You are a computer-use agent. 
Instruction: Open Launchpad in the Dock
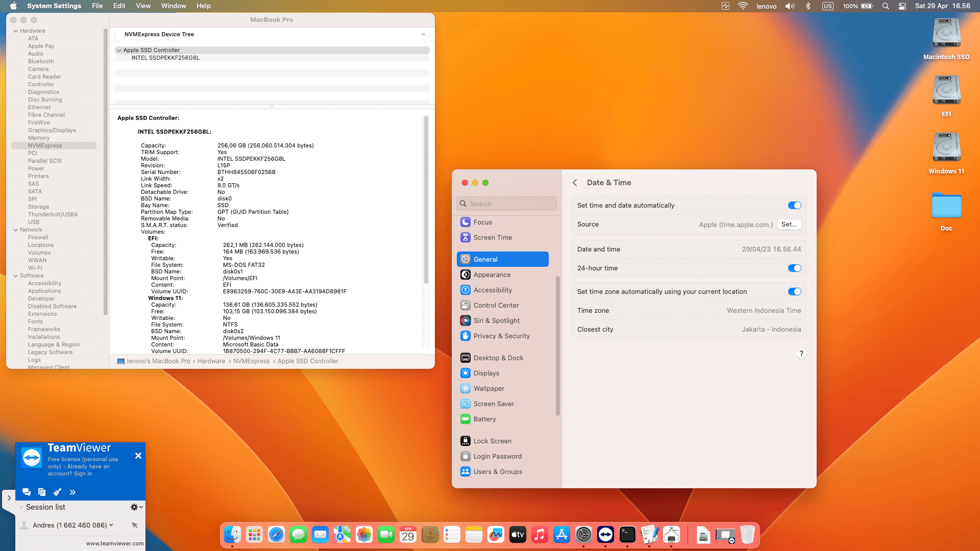(x=254, y=535)
